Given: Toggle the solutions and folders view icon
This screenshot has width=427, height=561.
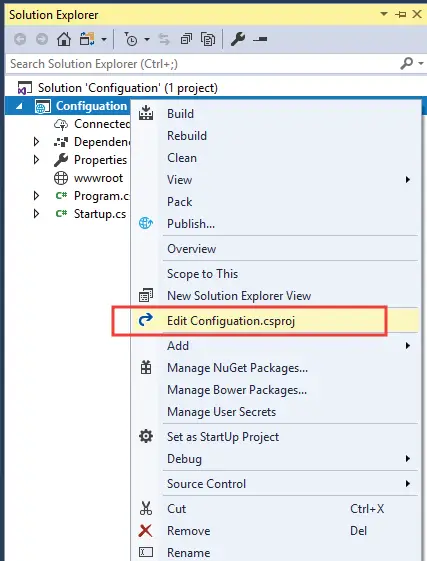Looking at the screenshot, I should (87, 39).
